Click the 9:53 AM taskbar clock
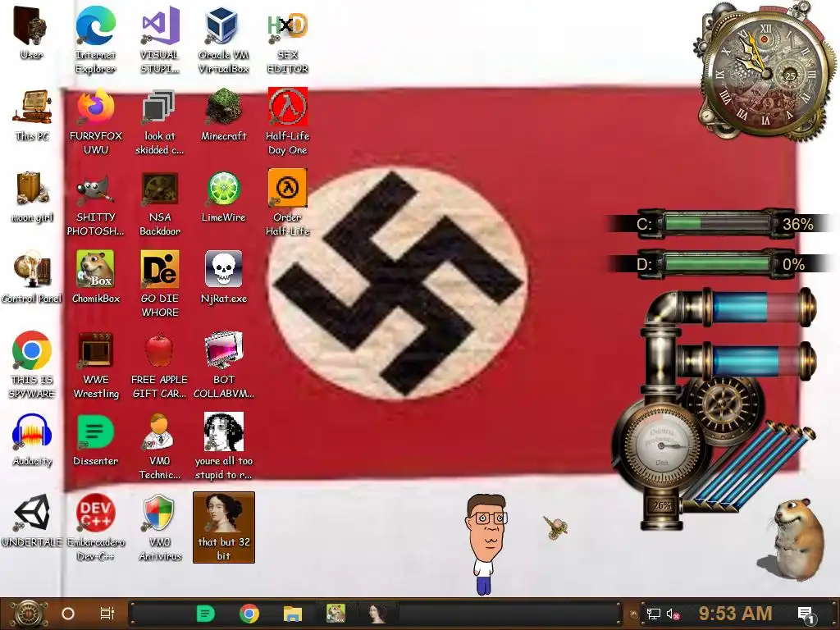 (x=735, y=614)
